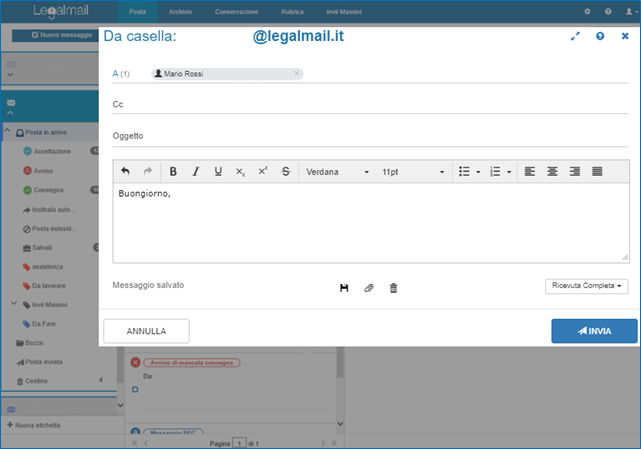Apply strikethrough formatting icon
641x449 pixels.
click(x=286, y=172)
